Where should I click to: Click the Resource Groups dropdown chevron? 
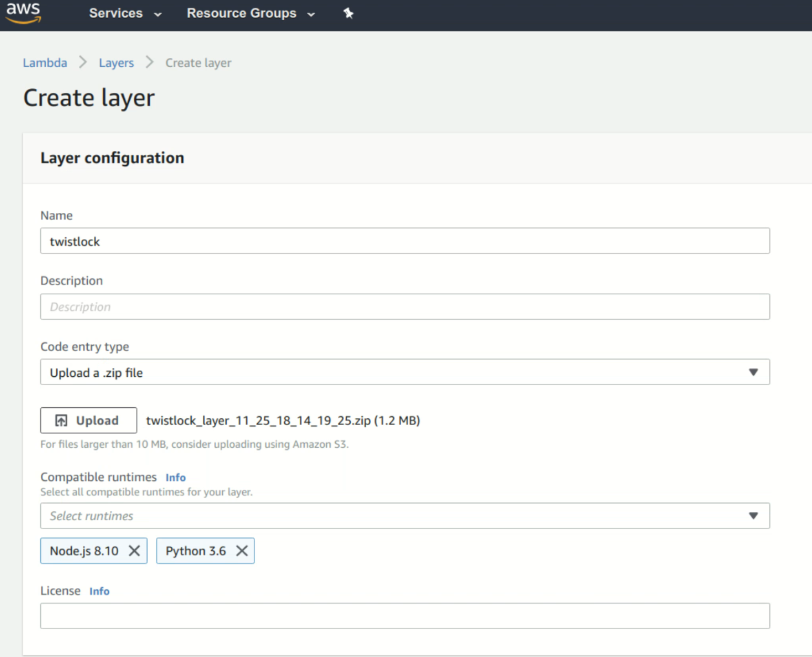coord(311,15)
